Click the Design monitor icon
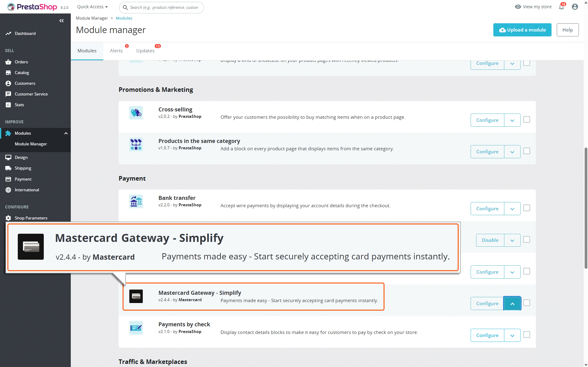 coord(8,157)
